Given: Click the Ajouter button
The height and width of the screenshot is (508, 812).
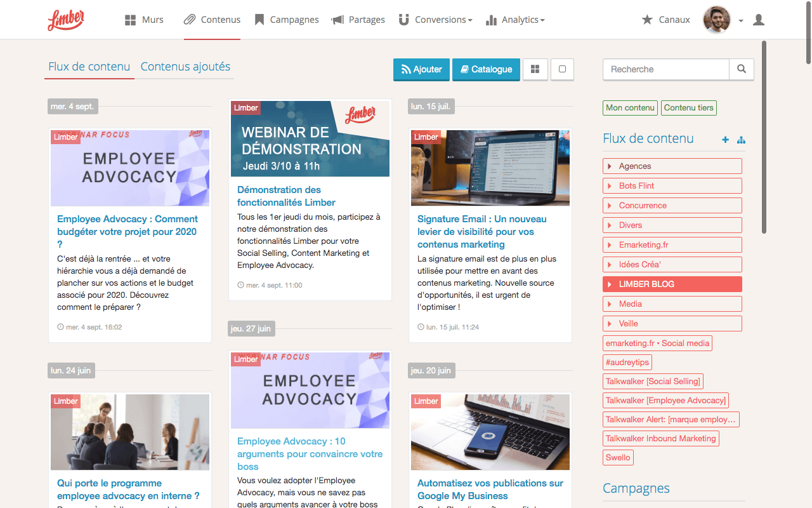Looking at the screenshot, I should 422,69.
